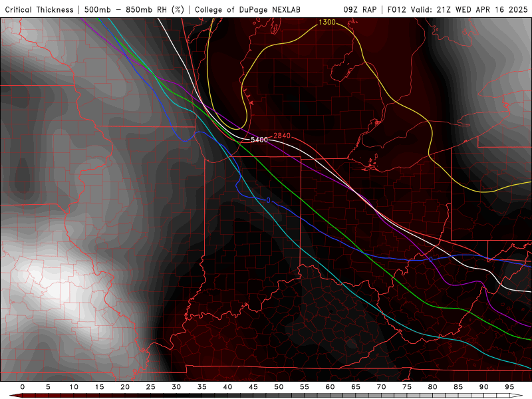Click the "Critical Thickness" title text

pyautogui.click(x=39, y=10)
